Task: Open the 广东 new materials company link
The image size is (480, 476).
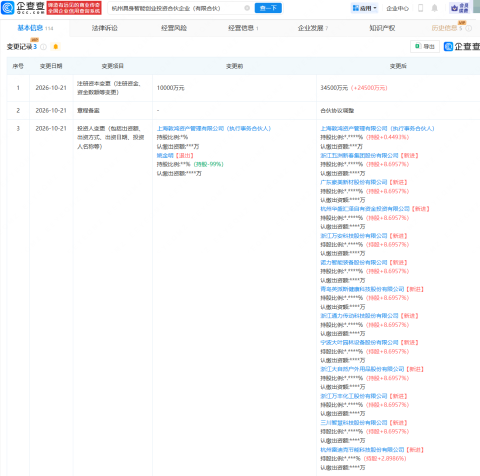Action: [x=354, y=182]
